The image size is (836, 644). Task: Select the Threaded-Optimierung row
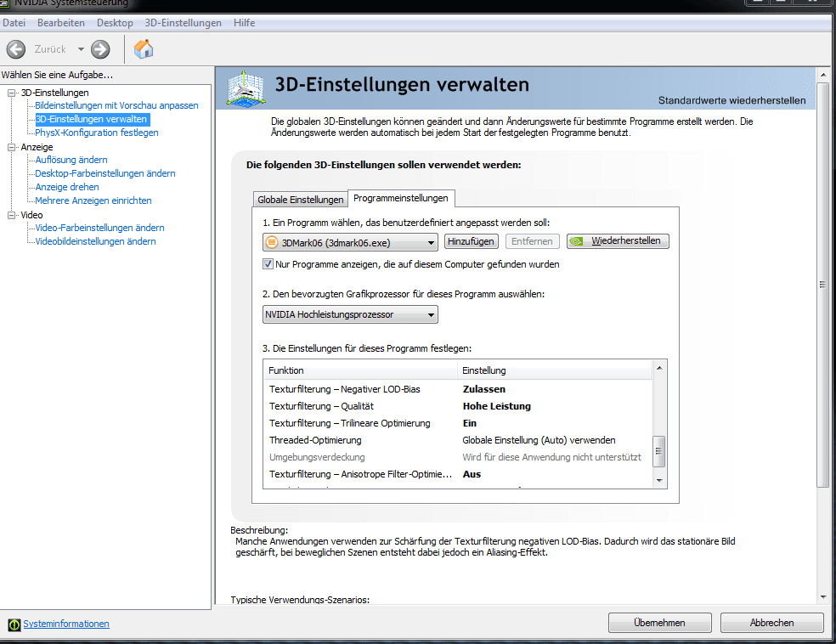tap(457, 440)
